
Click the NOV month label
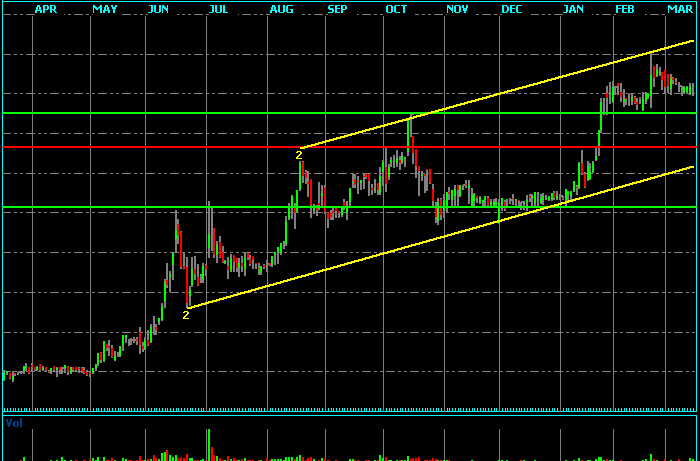click(457, 9)
